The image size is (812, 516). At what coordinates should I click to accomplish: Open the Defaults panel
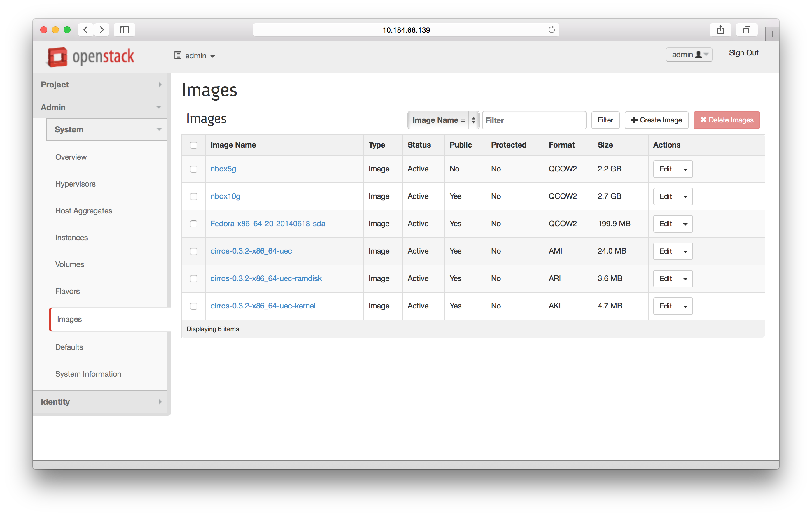(x=69, y=347)
